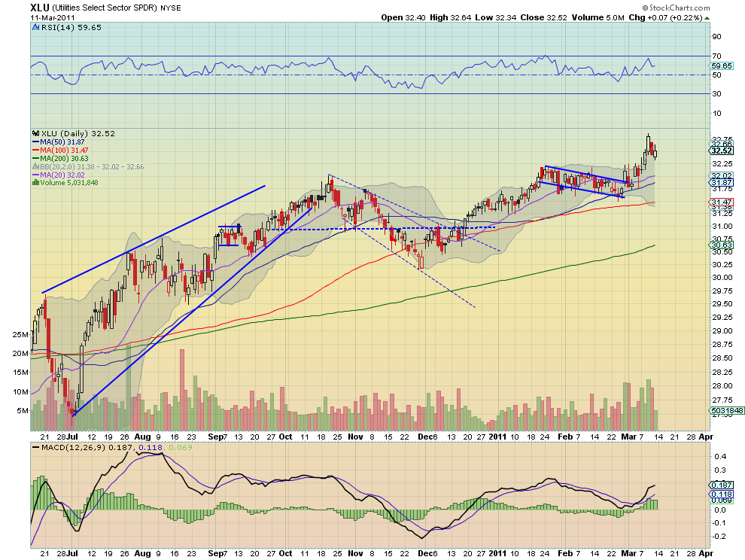The height and width of the screenshot is (560, 745).
Task: Click the RSI(14) 59.65 panel label
Action: click(71, 28)
